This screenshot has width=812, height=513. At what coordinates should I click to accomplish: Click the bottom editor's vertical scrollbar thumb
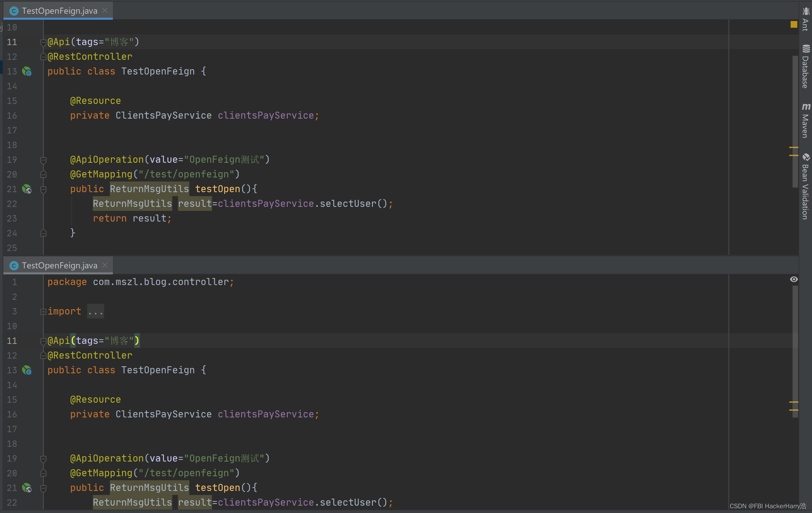pyautogui.click(x=795, y=352)
